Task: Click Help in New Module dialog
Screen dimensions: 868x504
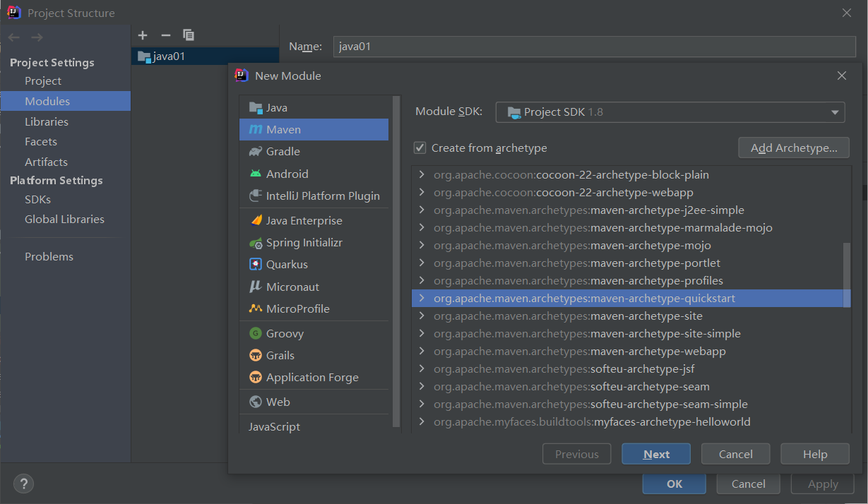Action: point(815,454)
